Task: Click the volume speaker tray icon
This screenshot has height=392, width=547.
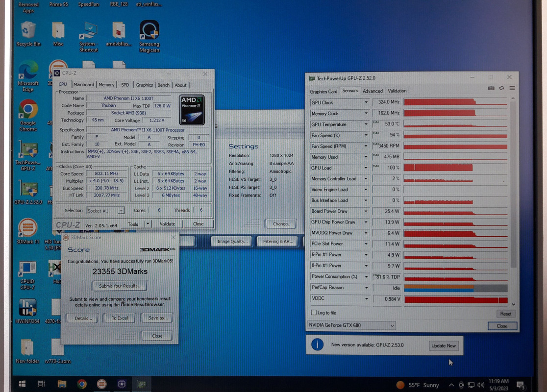Action: click(x=481, y=385)
